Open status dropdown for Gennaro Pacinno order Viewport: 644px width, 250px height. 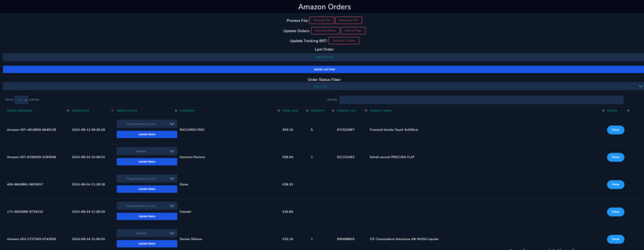147,151
